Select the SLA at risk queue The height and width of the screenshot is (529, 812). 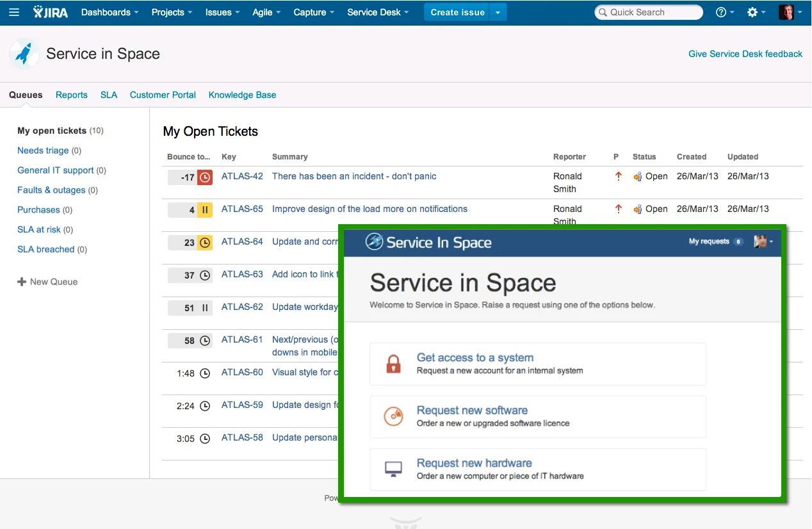45,230
